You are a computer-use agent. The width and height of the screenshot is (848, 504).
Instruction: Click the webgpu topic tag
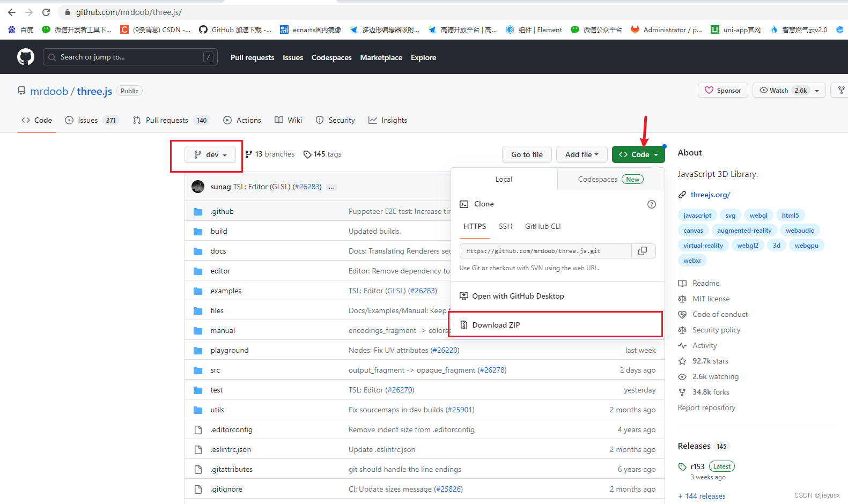[806, 246]
